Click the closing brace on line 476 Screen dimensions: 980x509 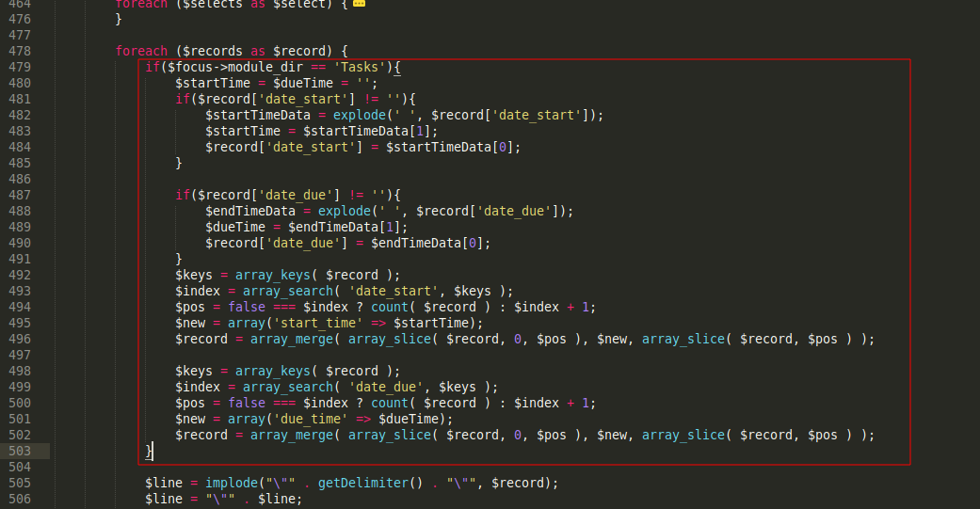[119, 20]
